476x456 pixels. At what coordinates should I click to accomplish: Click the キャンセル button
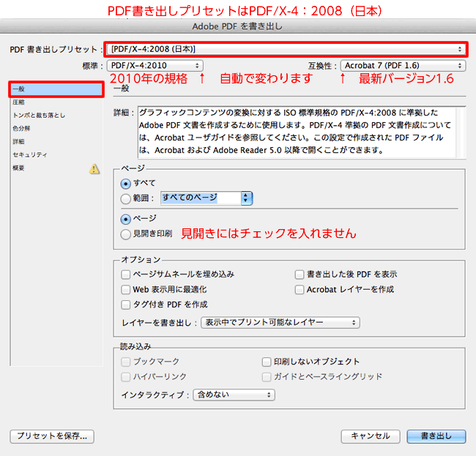pyautogui.click(x=371, y=436)
